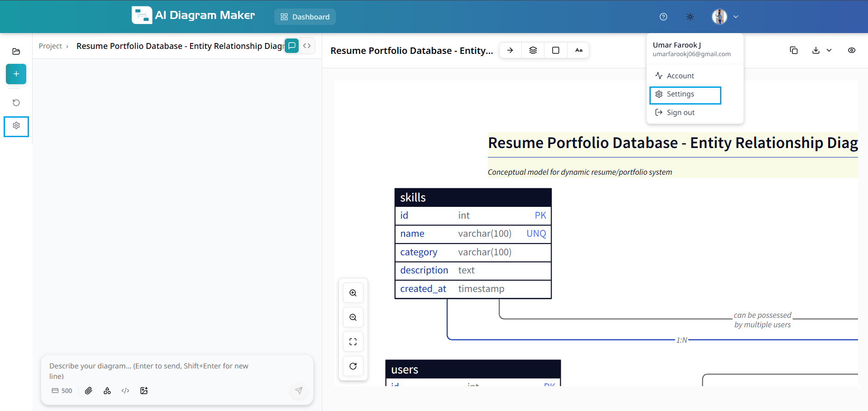Click the new diagram plus button

point(16,74)
